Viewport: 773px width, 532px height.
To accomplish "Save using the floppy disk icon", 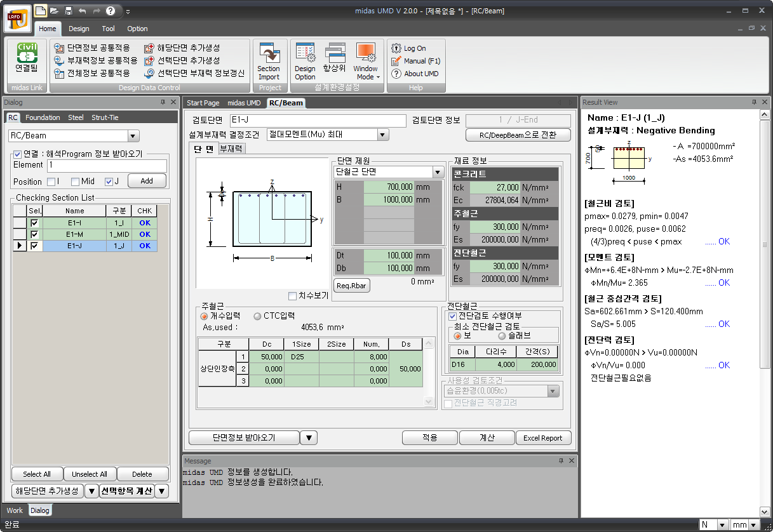I will coord(68,11).
